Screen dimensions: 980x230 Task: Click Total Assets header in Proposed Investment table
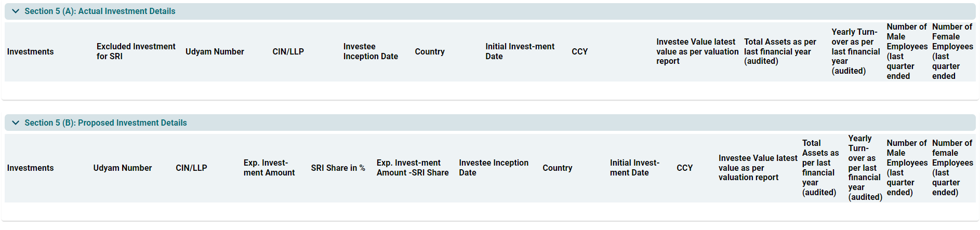[820, 168]
